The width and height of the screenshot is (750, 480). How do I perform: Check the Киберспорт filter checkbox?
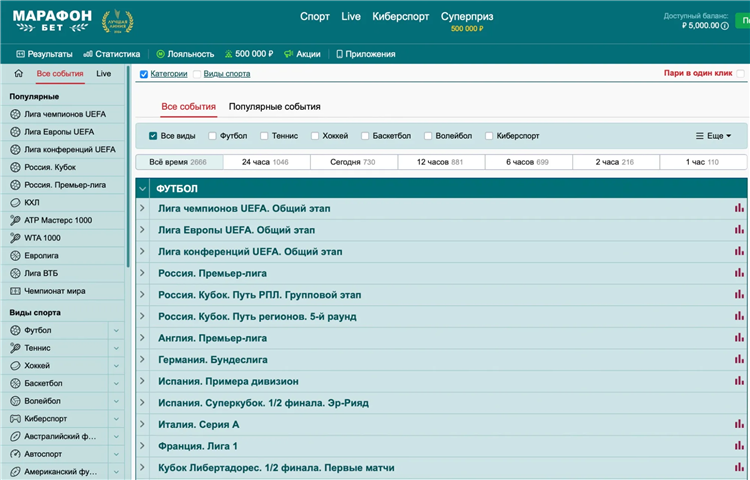(489, 136)
